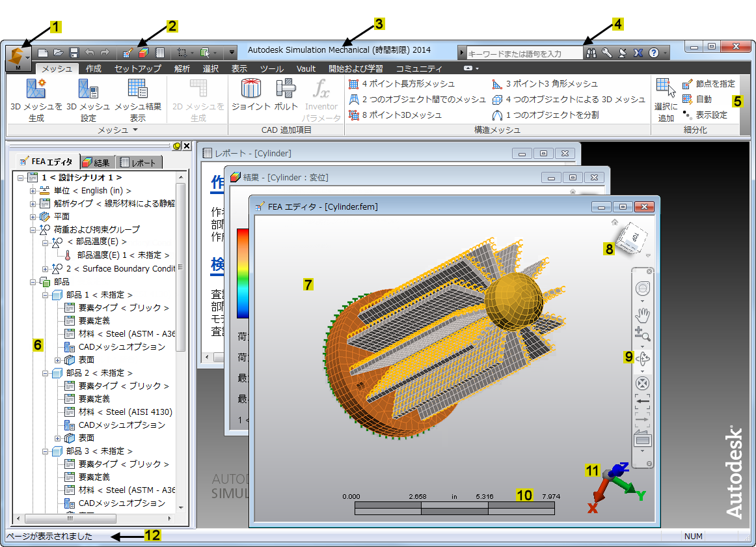Open the Autodesk application menu button

pyautogui.click(x=18, y=59)
